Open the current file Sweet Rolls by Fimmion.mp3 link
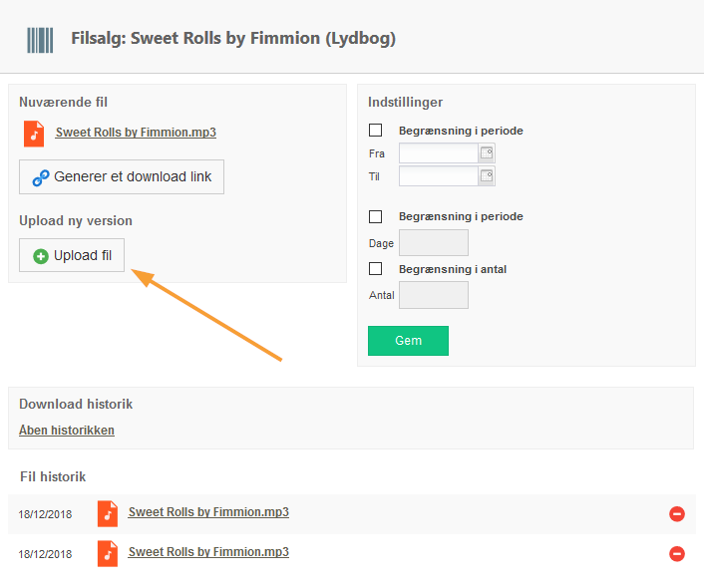 136,133
